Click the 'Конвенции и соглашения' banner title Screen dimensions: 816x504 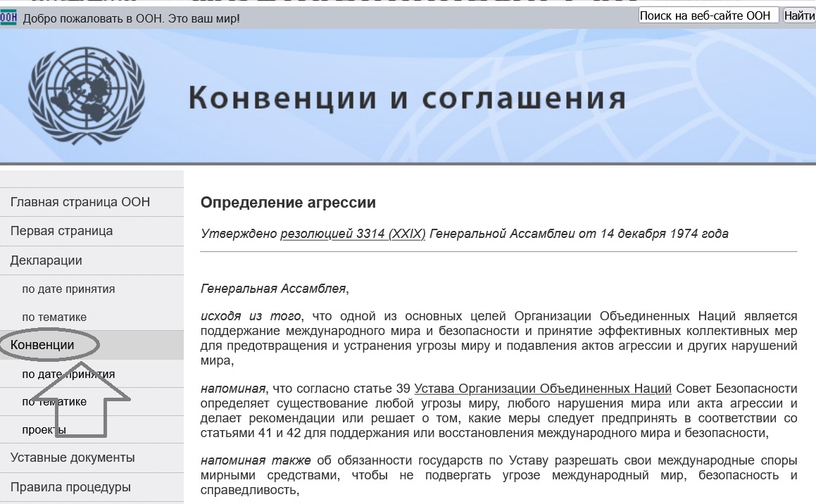point(407,98)
